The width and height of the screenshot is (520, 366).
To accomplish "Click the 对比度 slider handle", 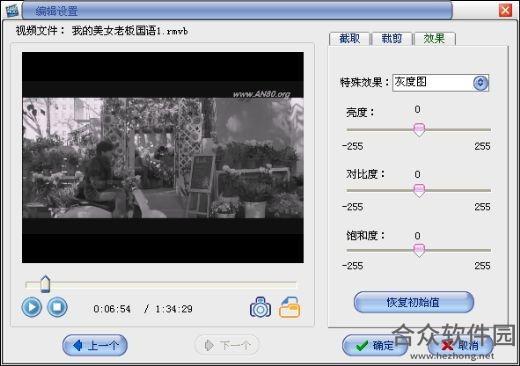I will [419, 191].
